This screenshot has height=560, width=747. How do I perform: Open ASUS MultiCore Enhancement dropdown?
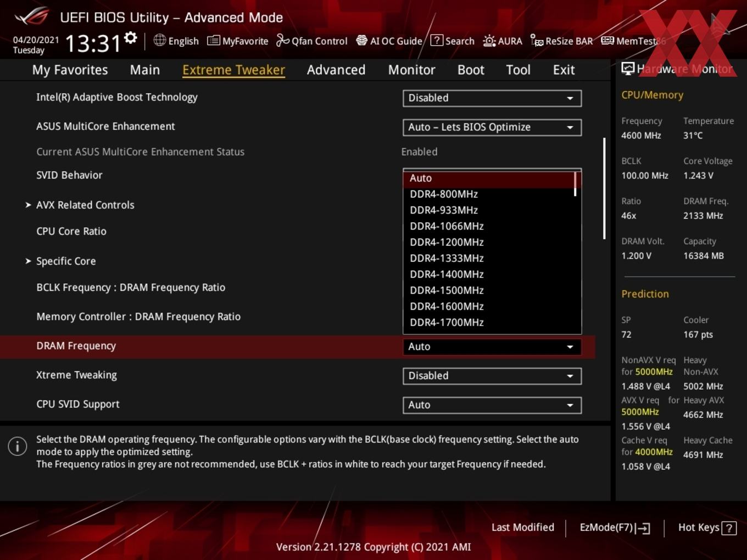click(492, 127)
